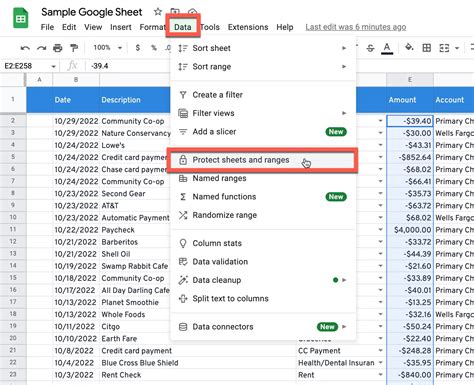474x385 pixels.
Task: Apply currency format with dollar icon
Action: pos(138,48)
